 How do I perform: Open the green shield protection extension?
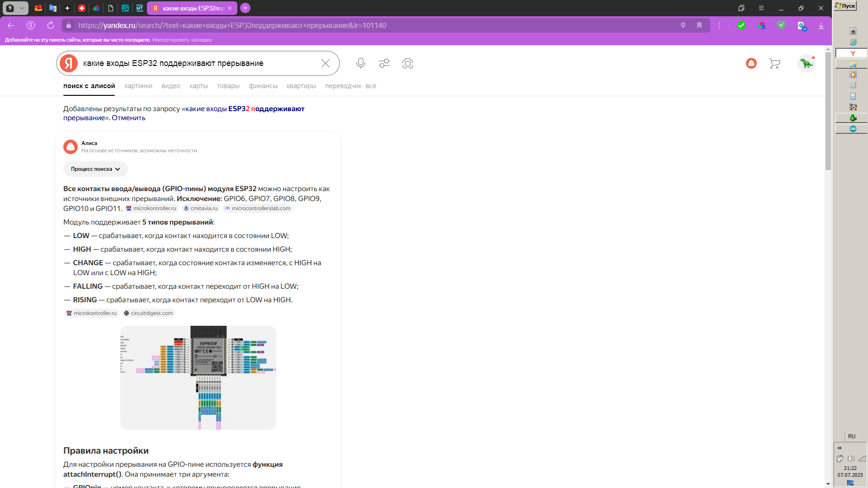click(781, 25)
